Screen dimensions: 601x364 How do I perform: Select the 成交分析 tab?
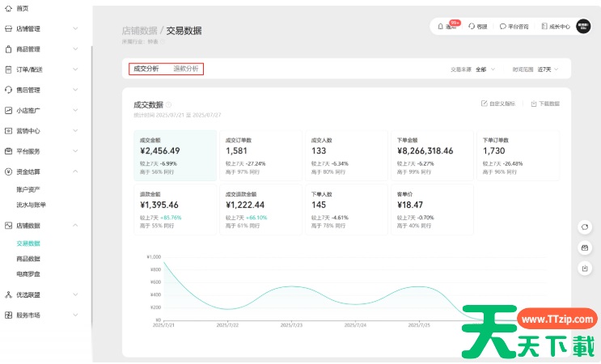coord(146,69)
